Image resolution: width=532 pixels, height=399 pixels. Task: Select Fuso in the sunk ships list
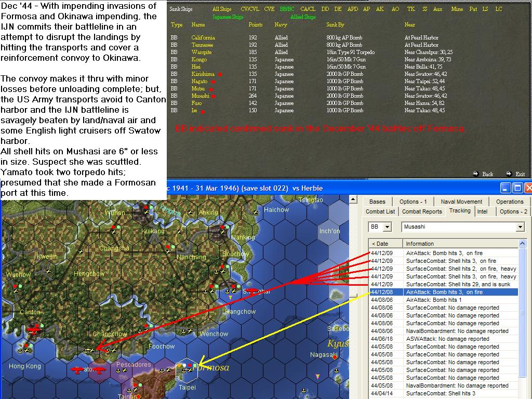pyautogui.click(x=196, y=103)
